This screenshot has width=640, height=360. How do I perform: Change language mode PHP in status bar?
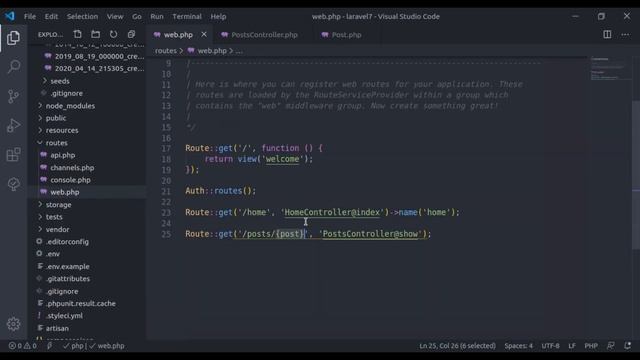click(591, 346)
